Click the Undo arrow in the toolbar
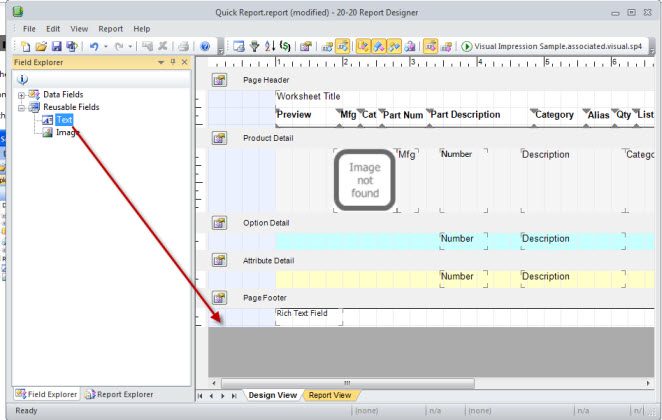The height and width of the screenshot is (420, 662). (x=93, y=47)
